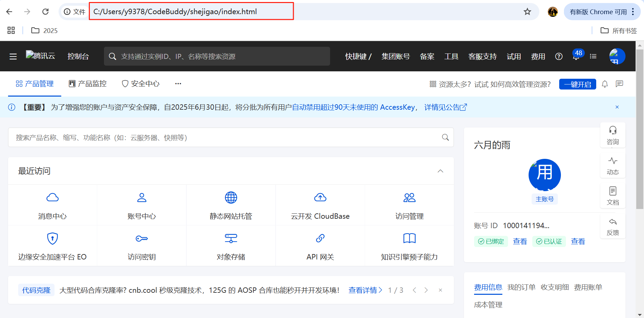Open 访问密钥

coord(142,246)
